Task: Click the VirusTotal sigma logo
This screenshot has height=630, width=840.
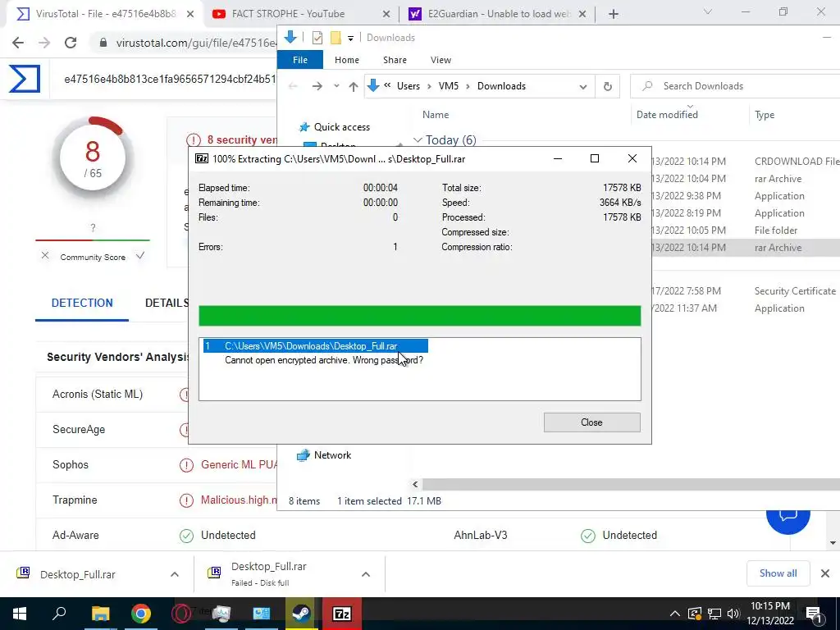Action: (x=25, y=79)
